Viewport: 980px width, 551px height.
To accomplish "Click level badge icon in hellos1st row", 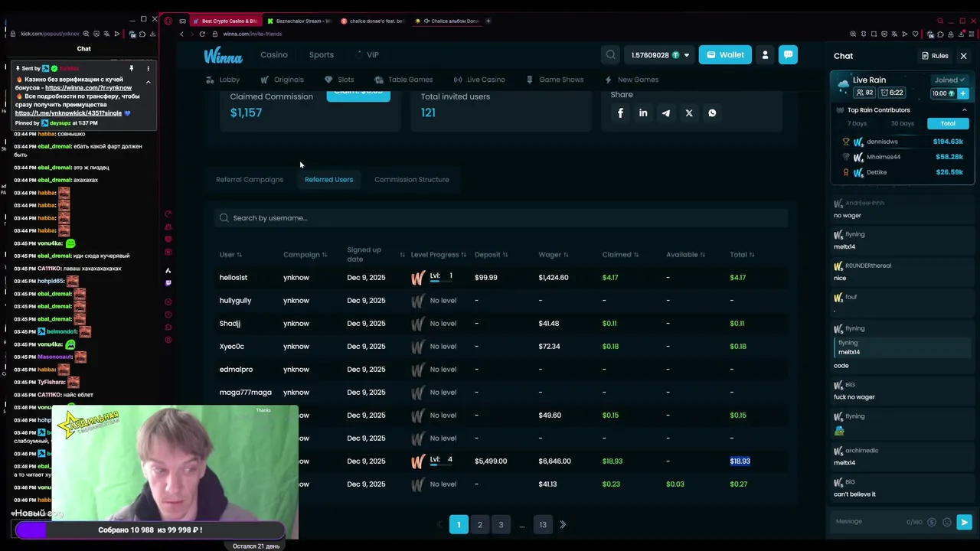I will coord(418,278).
